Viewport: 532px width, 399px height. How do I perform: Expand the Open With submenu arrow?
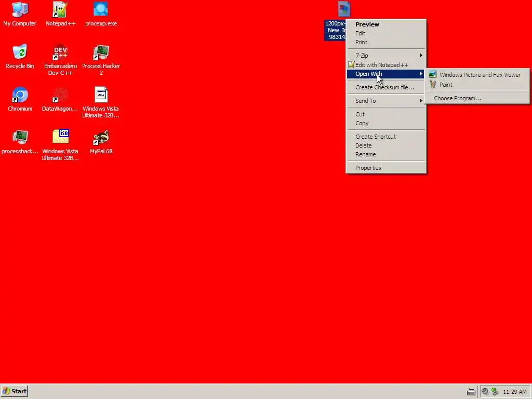pos(421,74)
